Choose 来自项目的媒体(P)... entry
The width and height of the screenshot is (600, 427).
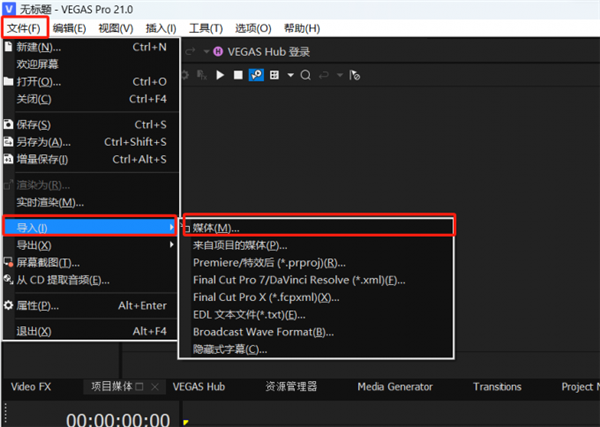(317, 245)
